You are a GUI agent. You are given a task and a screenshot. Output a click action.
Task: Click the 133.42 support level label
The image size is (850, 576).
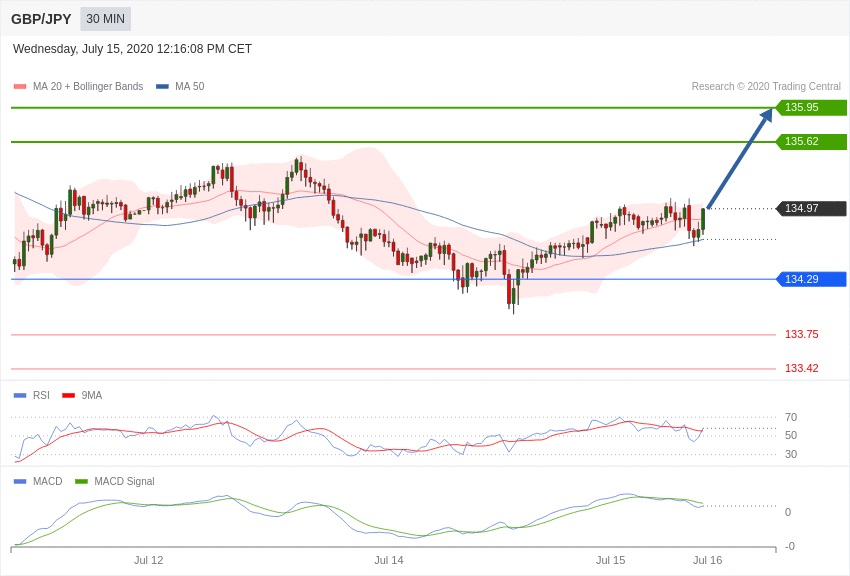tap(801, 368)
